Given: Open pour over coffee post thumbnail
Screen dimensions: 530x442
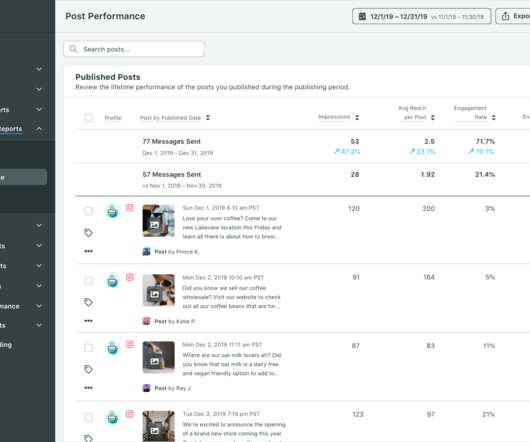Looking at the screenshot, I should point(159,220).
